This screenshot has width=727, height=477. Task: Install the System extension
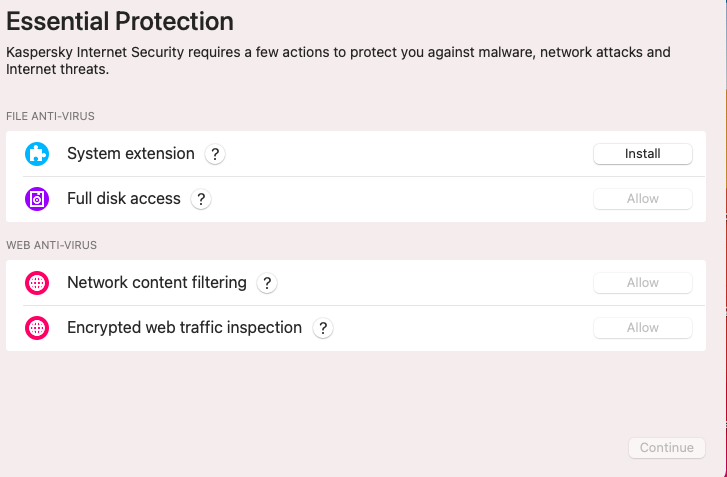[642, 154]
